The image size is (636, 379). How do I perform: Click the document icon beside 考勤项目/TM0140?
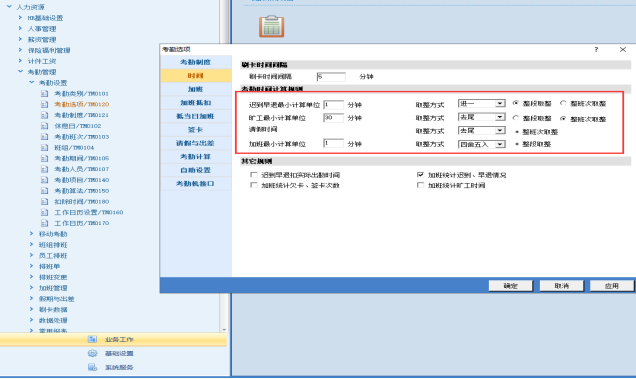point(45,180)
